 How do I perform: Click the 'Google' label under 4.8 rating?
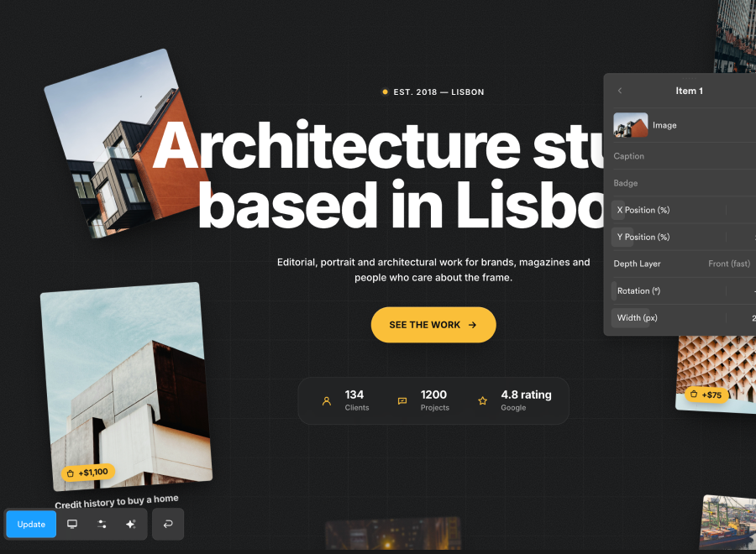pos(513,408)
